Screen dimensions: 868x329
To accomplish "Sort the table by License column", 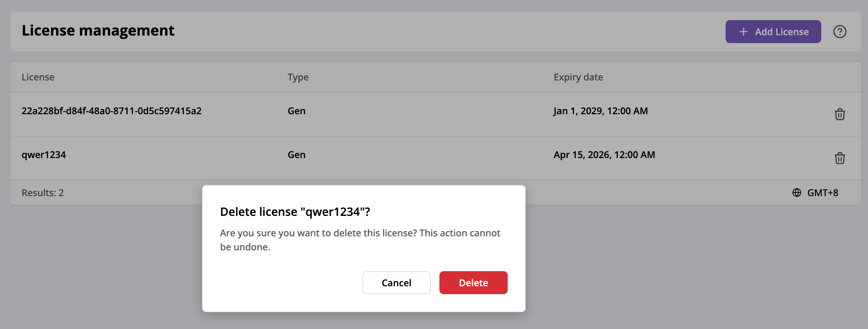I will pos(38,77).
